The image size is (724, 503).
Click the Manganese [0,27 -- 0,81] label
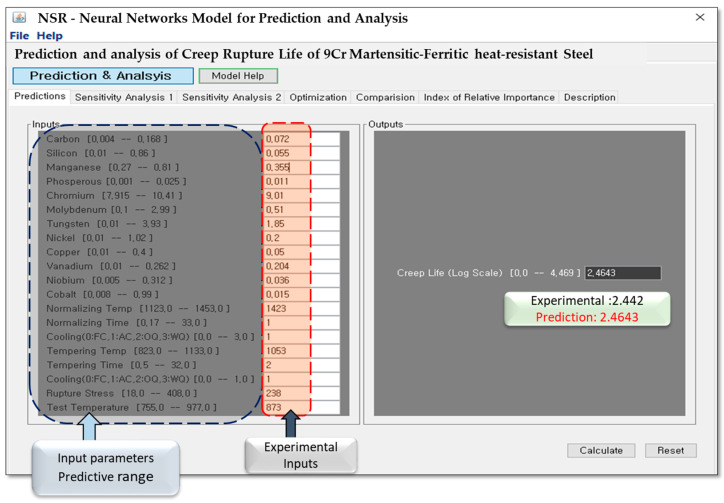coord(113,167)
